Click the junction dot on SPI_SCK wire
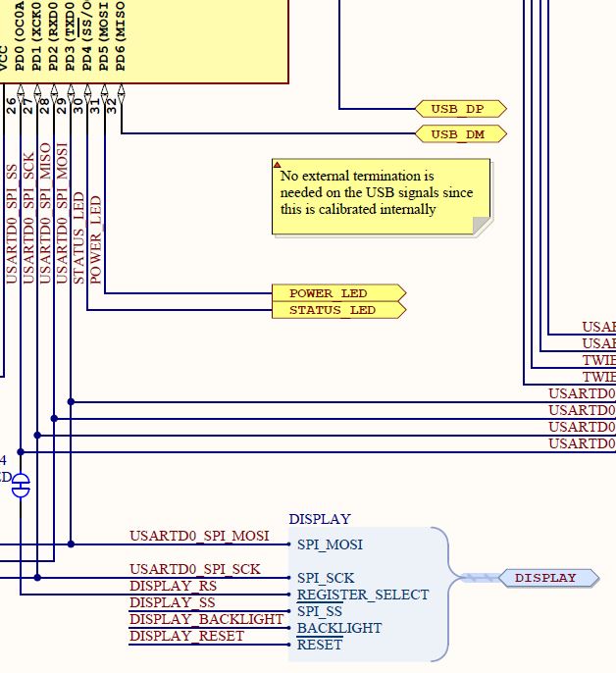This screenshot has height=673, width=616. coord(37,578)
